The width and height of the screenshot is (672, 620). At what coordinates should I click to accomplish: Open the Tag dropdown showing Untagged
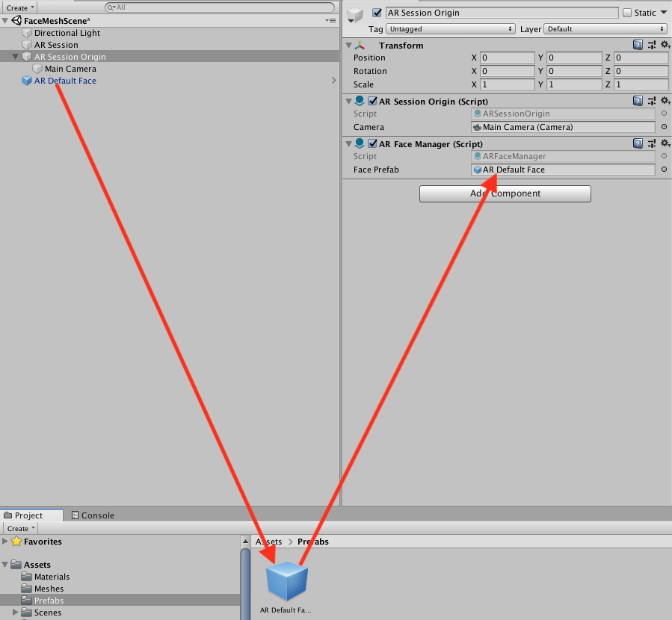(451, 29)
